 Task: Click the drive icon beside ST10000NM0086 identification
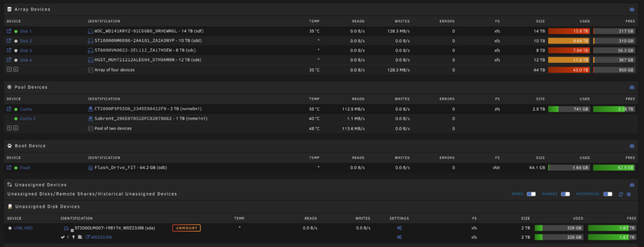click(91, 41)
